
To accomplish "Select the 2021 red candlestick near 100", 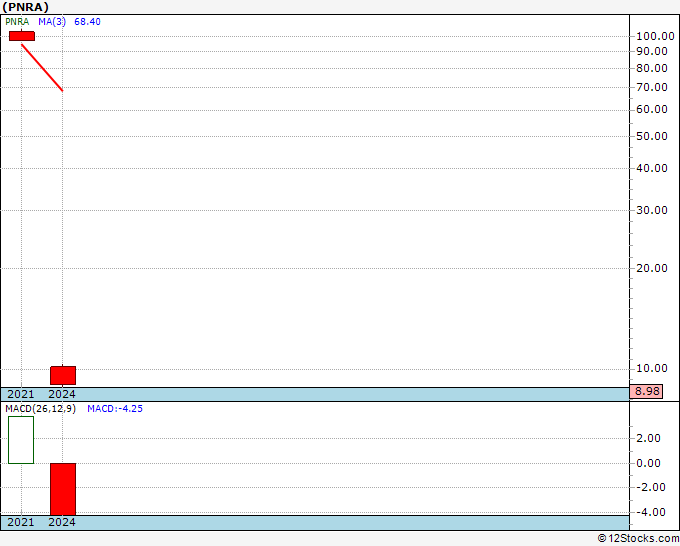I will point(22,36).
